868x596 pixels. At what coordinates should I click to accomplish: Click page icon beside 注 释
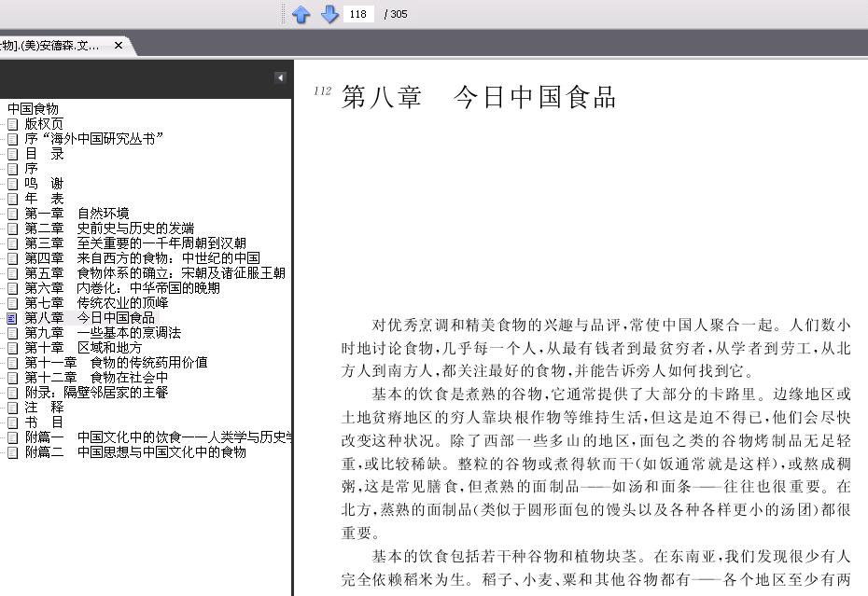click(13, 408)
